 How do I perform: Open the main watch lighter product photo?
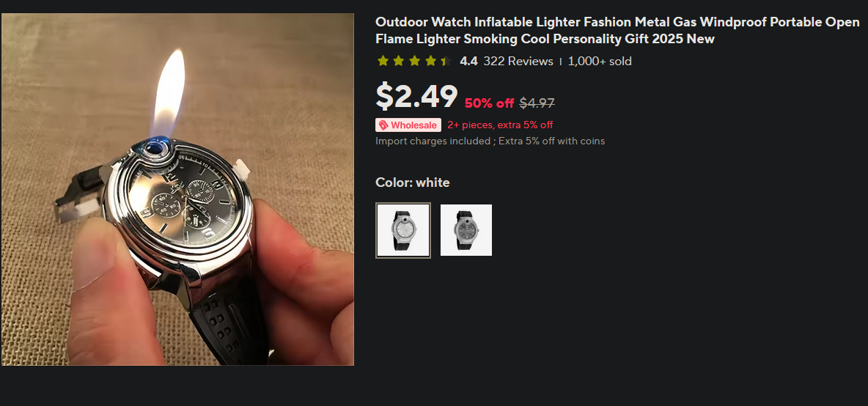click(177, 189)
